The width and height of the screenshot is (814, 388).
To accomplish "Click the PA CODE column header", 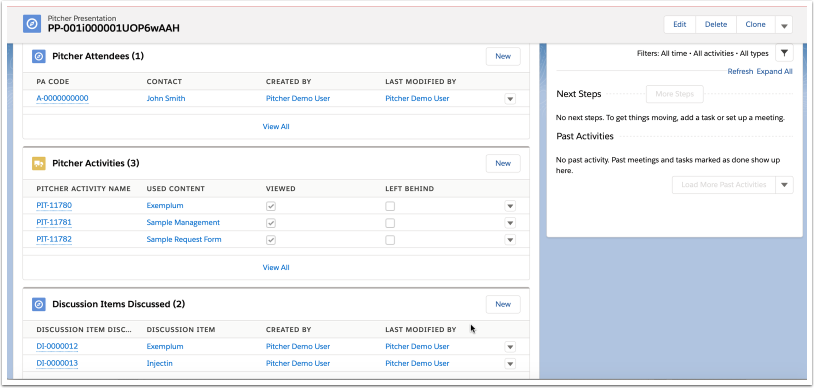I will pyautogui.click(x=53, y=82).
